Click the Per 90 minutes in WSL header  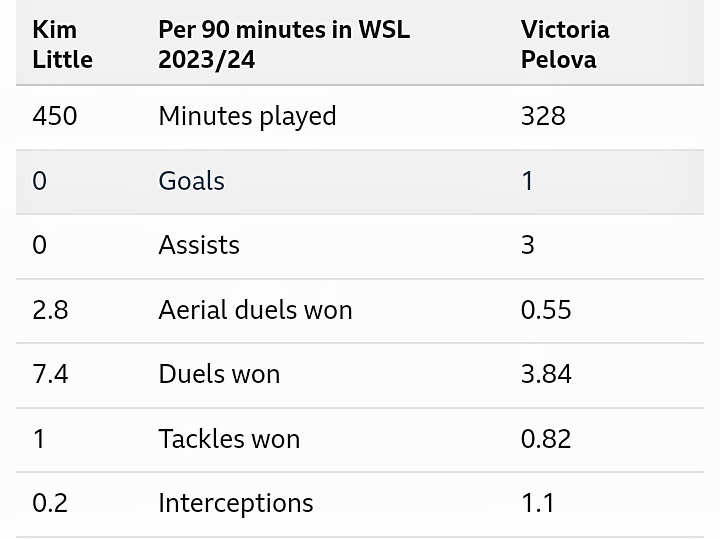point(284,45)
